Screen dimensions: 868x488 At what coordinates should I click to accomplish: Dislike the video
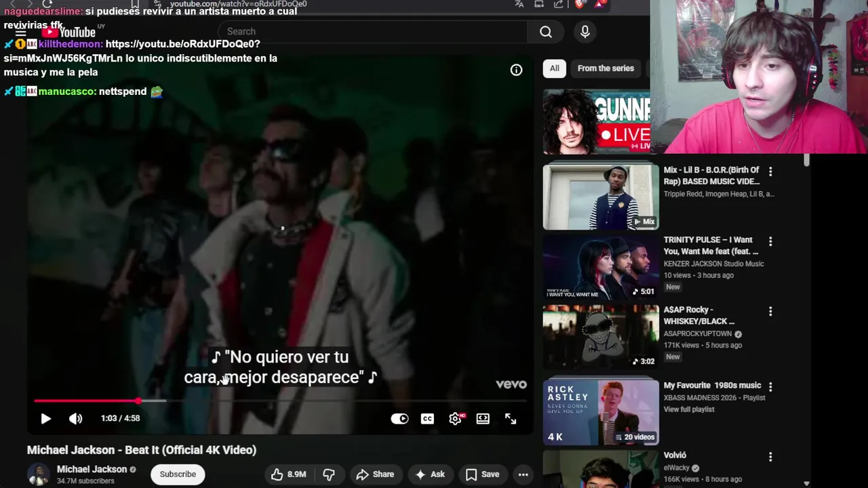pos(329,474)
